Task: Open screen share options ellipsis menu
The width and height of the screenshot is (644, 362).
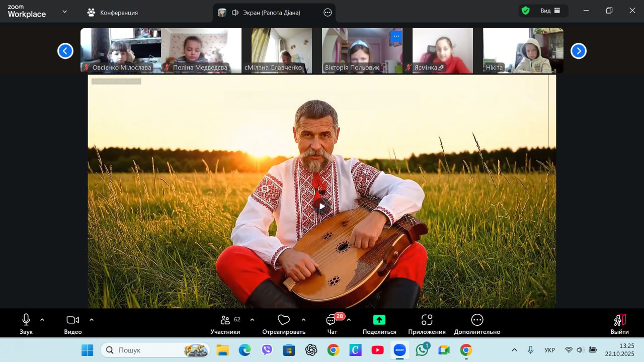Action: (328, 13)
